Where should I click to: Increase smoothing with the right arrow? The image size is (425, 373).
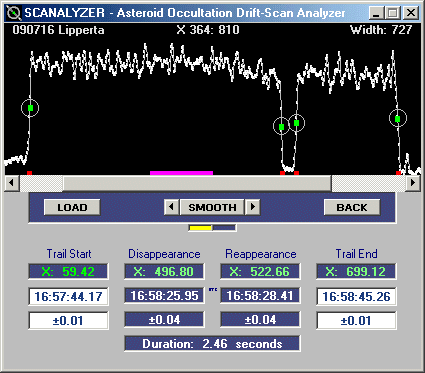(x=253, y=207)
